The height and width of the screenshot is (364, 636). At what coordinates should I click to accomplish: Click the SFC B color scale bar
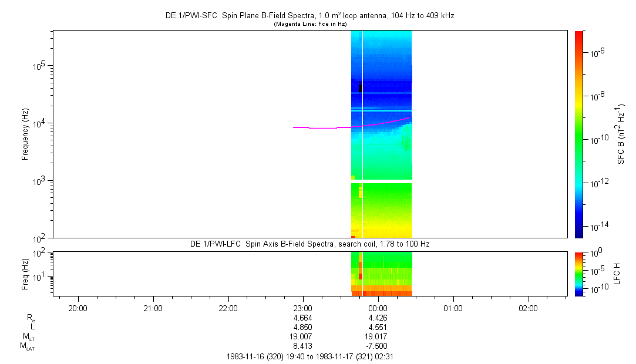(579, 134)
